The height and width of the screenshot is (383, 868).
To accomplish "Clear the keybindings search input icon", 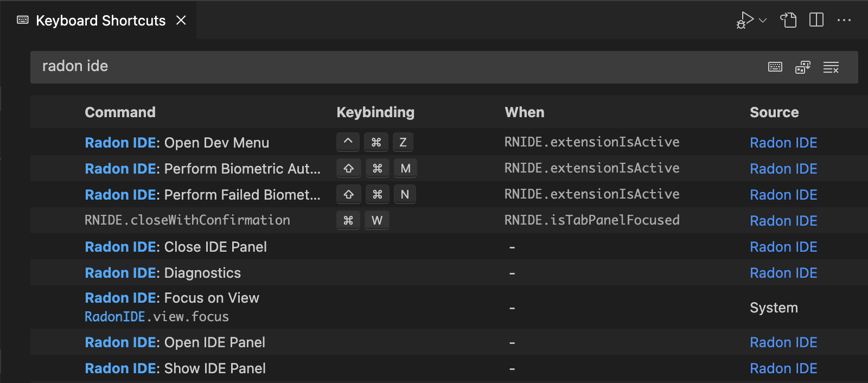I will (831, 67).
